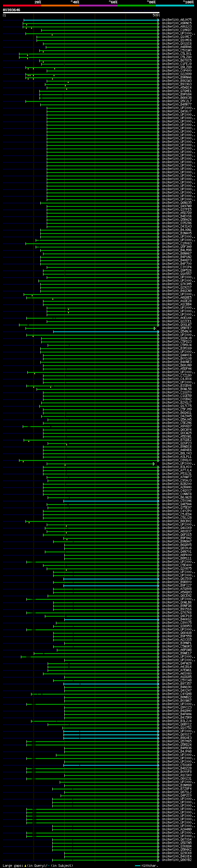The width and height of the screenshot is (197, 868).
Task: Select hit label UniRef100_B9I9G3
Action: point(177,84)
